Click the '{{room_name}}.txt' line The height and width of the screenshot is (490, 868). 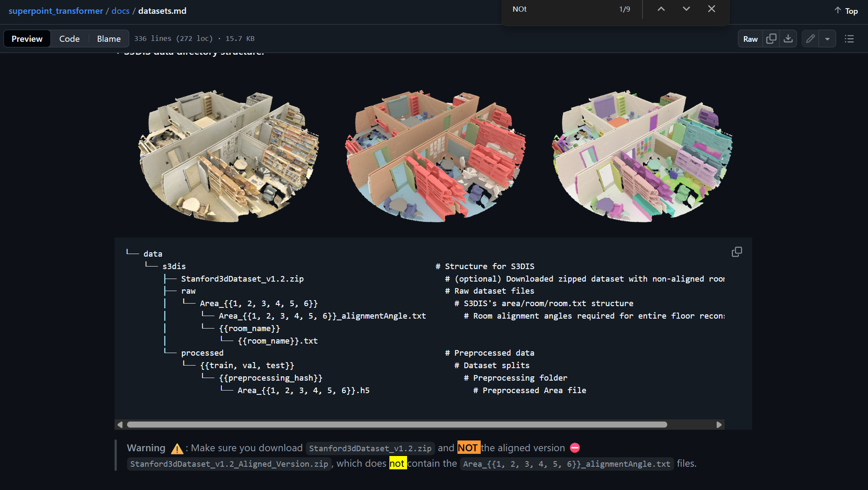(277, 341)
